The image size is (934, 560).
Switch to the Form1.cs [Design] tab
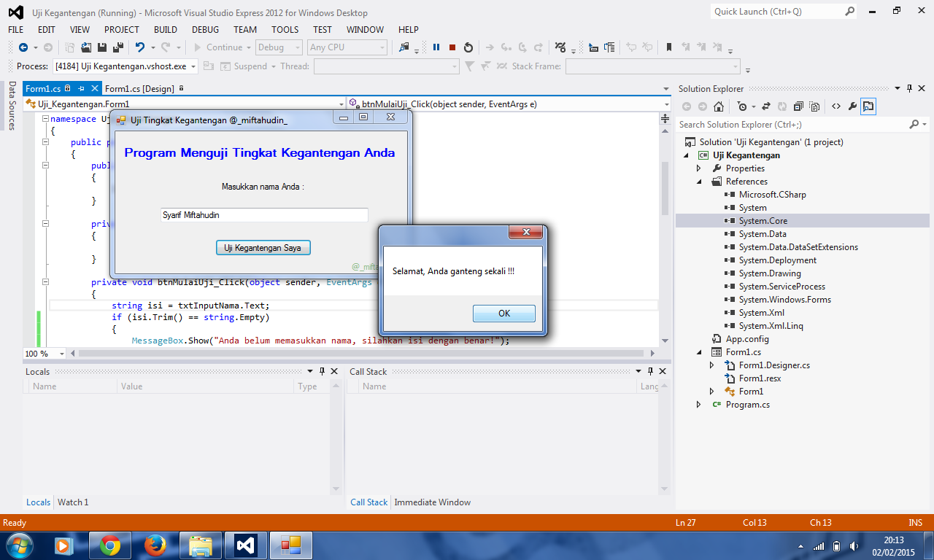141,88
